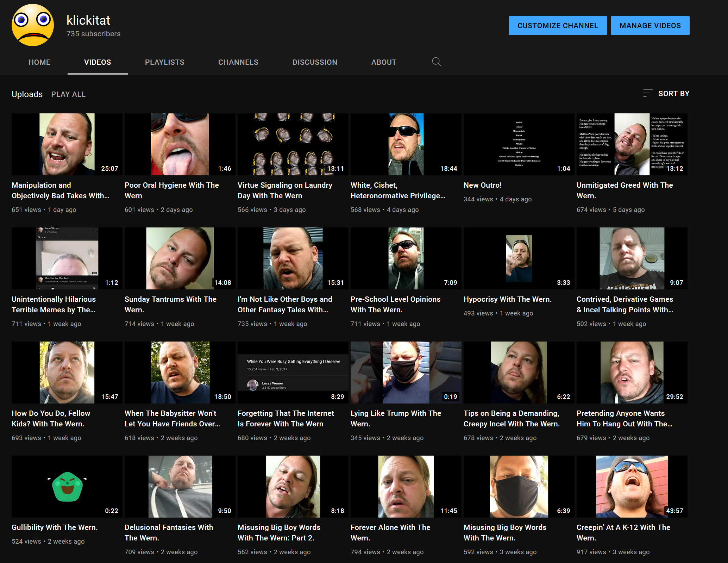Open the 0:19 Lying Like Trump thumbnail
The image size is (728, 563).
point(406,373)
